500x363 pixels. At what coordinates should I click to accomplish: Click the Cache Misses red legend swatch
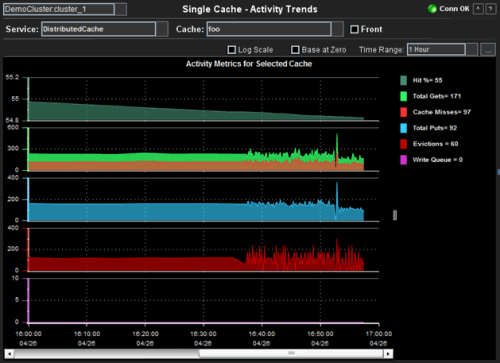403,112
